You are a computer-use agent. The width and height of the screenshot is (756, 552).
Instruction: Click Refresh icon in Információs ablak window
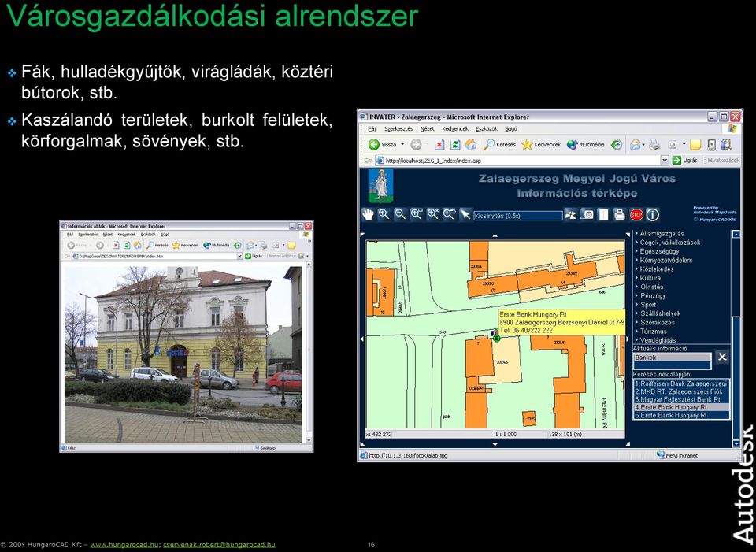(127, 246)
